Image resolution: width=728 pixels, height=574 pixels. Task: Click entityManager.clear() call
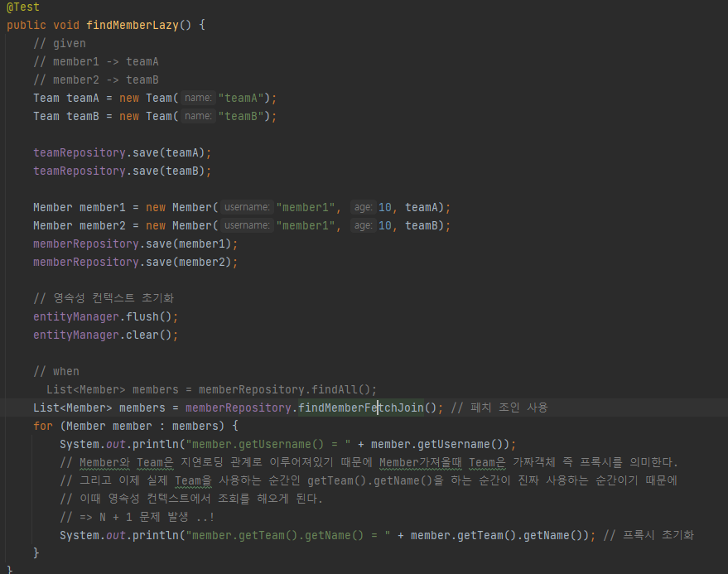pyautogui.click(x=106, y=335)
